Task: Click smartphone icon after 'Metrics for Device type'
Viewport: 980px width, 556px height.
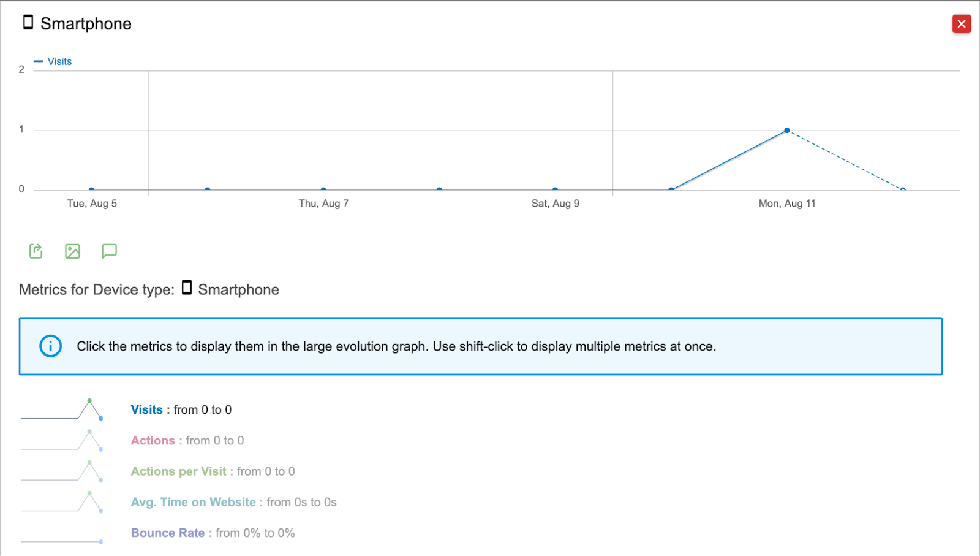Action: [187, 288]
